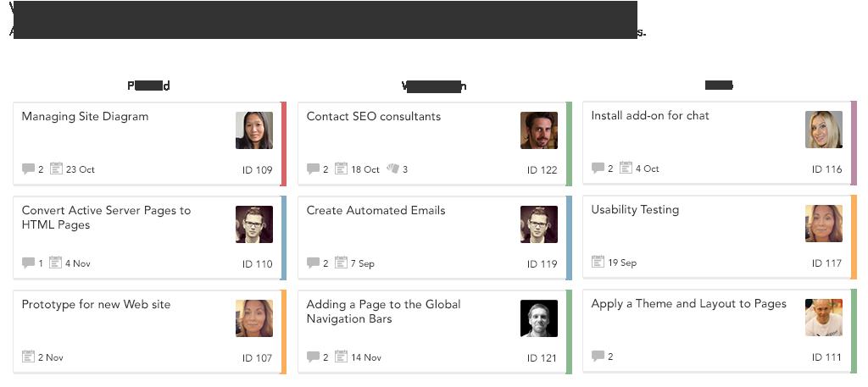Viewport: 868px width, 387px height.
Task: Click the 23 Oct due date
Action: click(81, 169)
